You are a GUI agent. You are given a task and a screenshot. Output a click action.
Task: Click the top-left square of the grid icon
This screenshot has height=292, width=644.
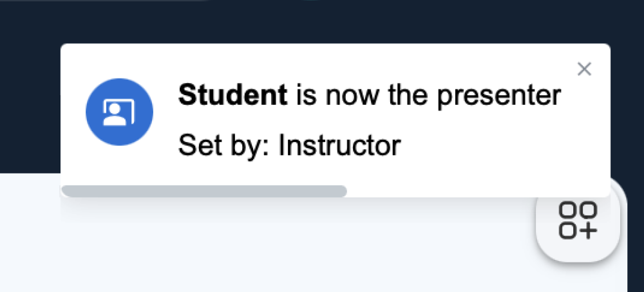point(567,210)
